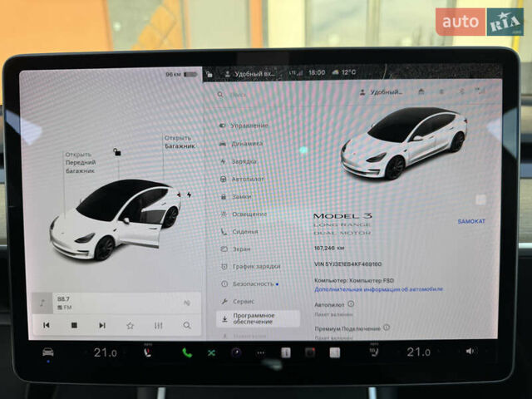Tap the notifications bell icon
Image resolution: width=532 pixels, height=399 pixels.
point(441,91)
